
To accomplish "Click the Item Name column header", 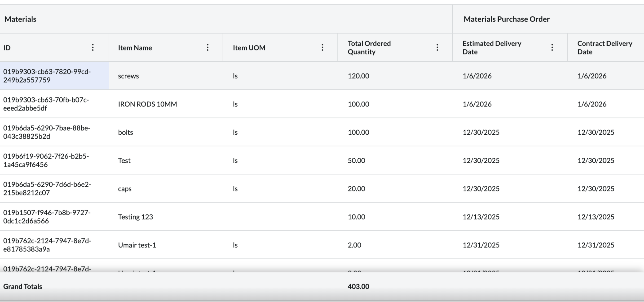I will click(135, 48).
